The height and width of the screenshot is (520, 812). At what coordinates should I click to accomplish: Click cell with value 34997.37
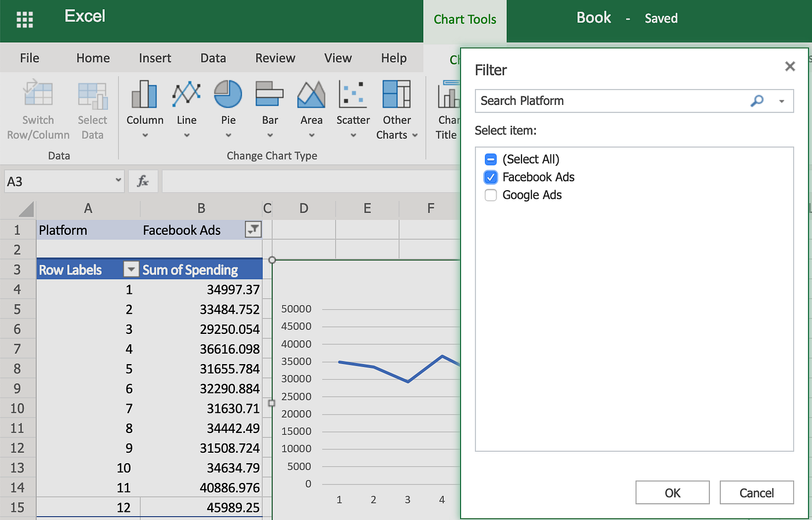tap(201, 289)
